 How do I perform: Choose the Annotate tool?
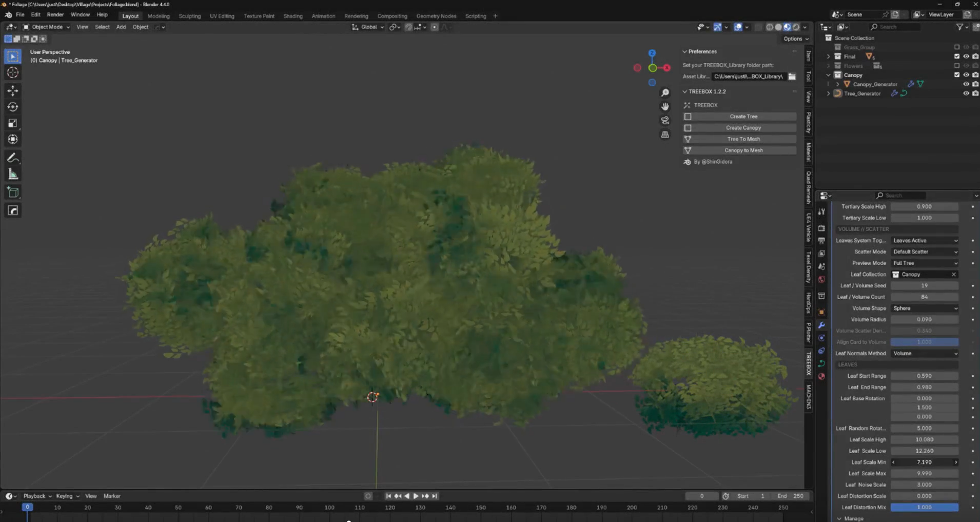(x=13, y=158)
